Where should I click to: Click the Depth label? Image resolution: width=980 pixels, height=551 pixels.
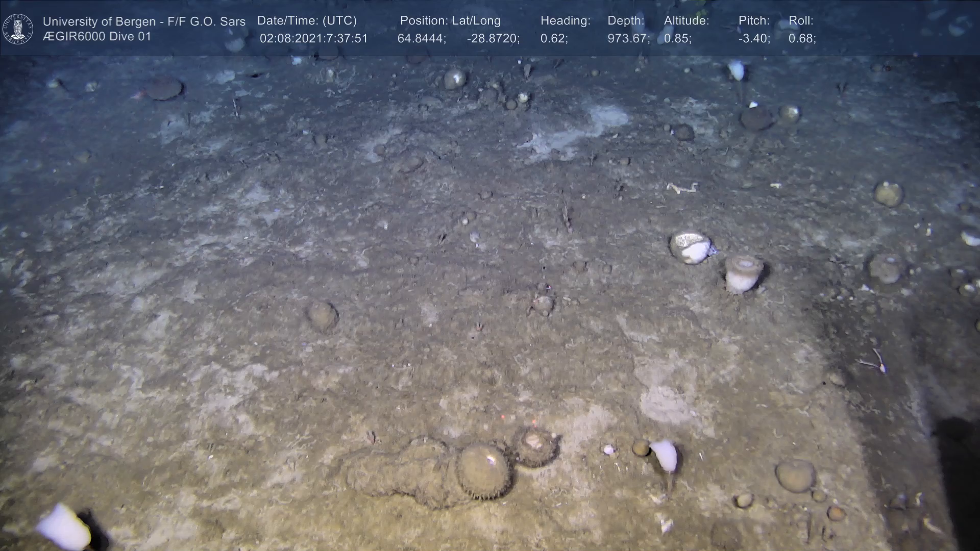(626, 21)
